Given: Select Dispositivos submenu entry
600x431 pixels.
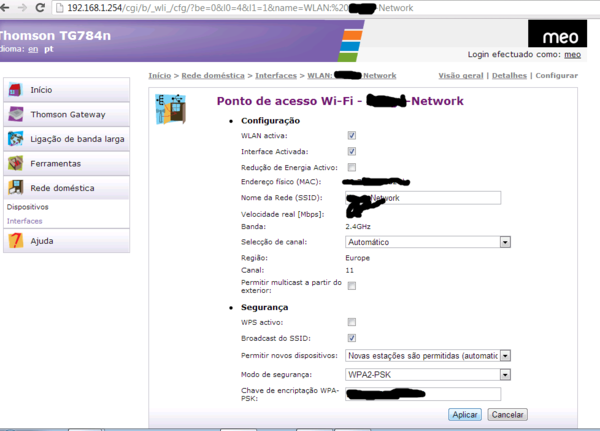Looking at the screenshot, I should 28,207.
